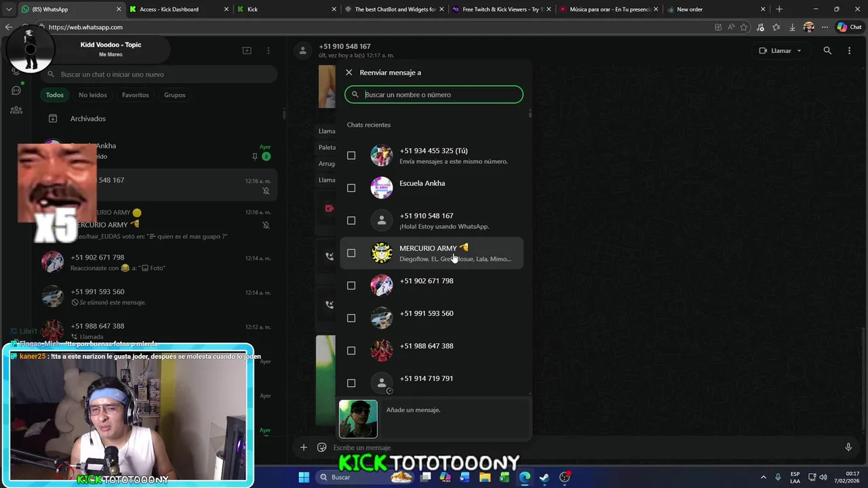Search within the conversation using magnifier
Screen dimensions: 868x488
(x=827, y=51)
